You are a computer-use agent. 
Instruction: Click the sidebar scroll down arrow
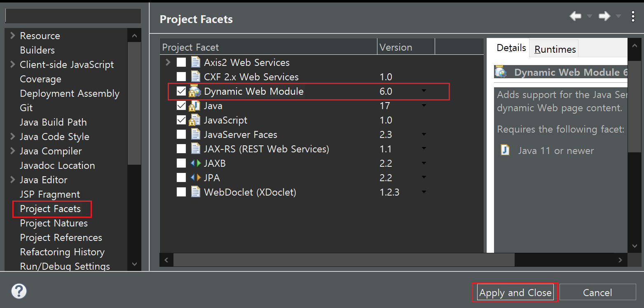pos(134,264)
